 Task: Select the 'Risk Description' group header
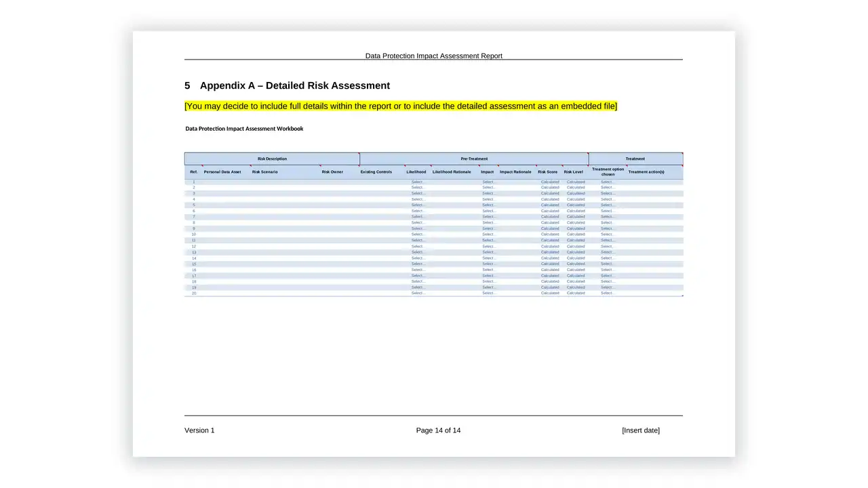pyautogui.click(x=272, y=159)
